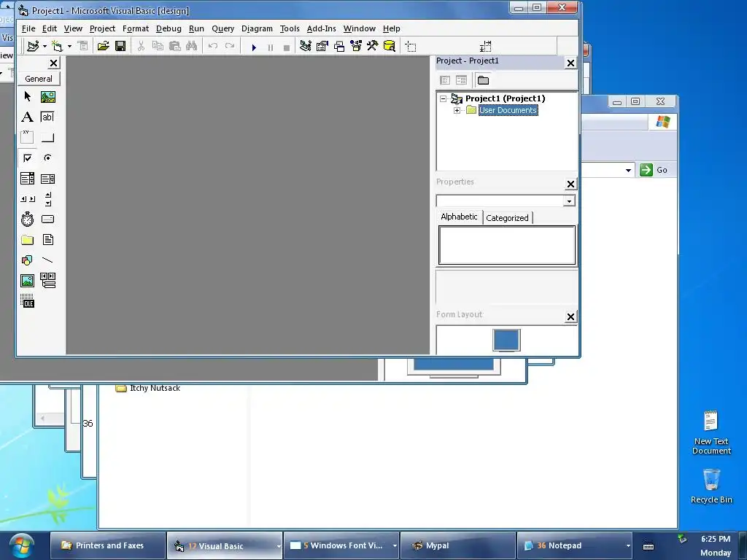Open Properties Window from toolbar icon
This screenshot has height=560, width=747.
(322, 46)
